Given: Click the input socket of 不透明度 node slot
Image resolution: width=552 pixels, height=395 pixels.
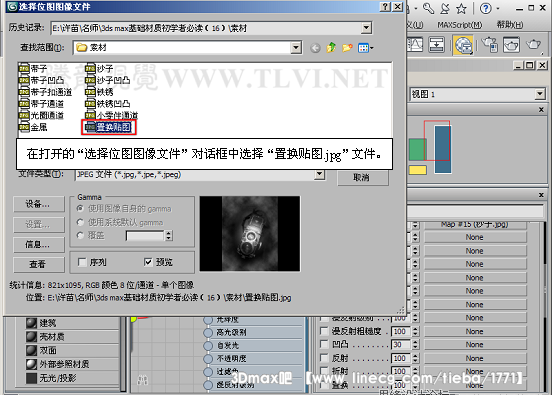Looking at the screenshot, I should pyautogui.click(x=208, y=358).
